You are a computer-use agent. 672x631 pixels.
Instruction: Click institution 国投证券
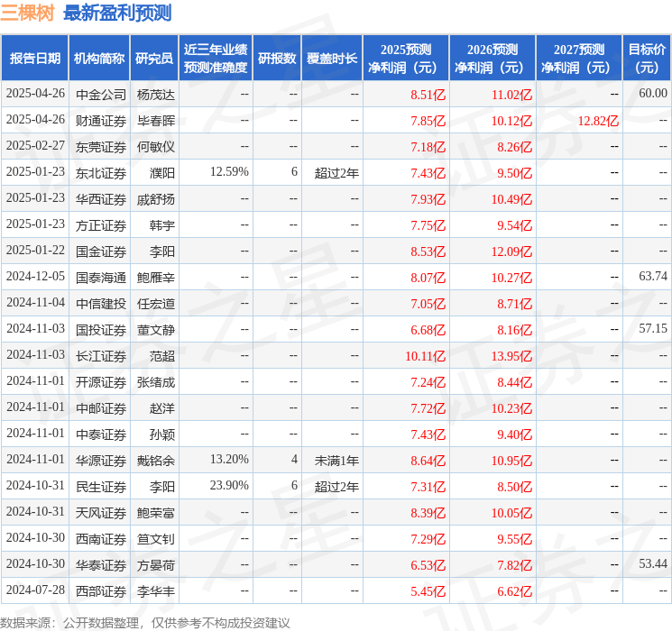tap(101, 330)
